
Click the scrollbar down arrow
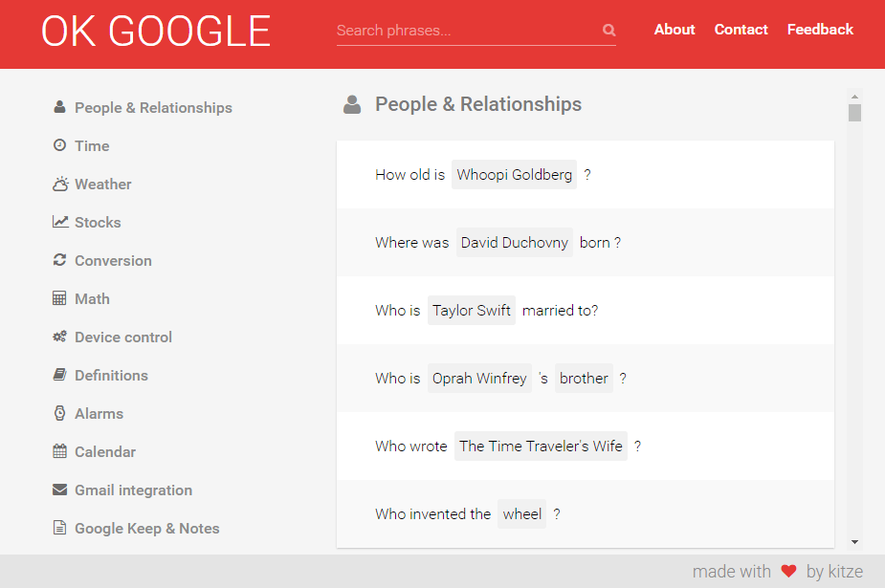point(854,542)
